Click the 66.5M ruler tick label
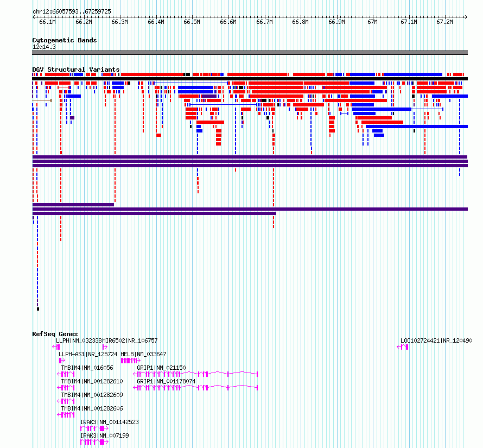 [x=192, y=22]
